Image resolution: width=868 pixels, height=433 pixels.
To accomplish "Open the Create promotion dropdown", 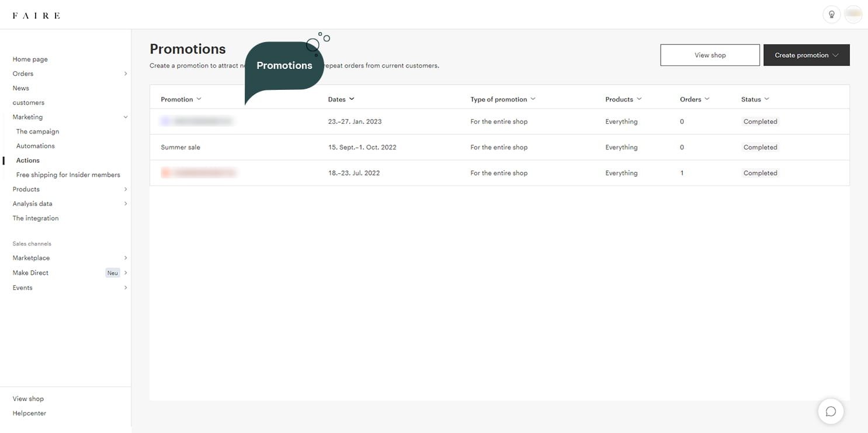I will tap(806, 55).
